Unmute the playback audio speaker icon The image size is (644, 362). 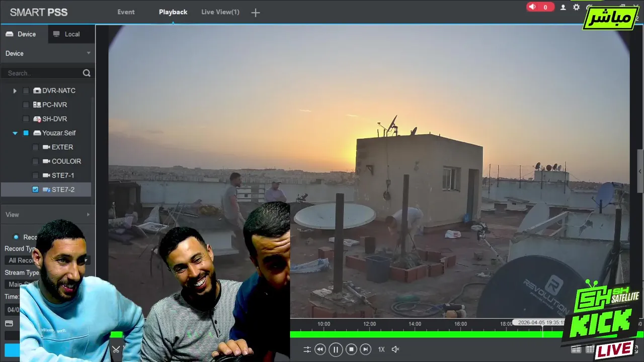(395, 349)
